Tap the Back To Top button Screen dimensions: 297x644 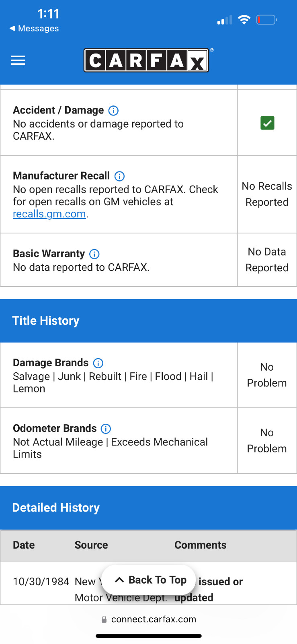click(x=149, y=580)
